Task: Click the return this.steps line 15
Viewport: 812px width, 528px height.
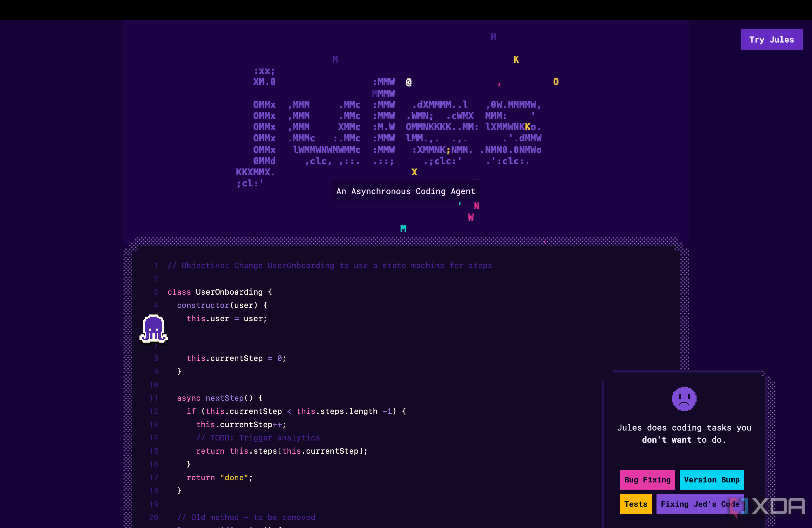Action: pyautogui.click(x=281, y=451)
